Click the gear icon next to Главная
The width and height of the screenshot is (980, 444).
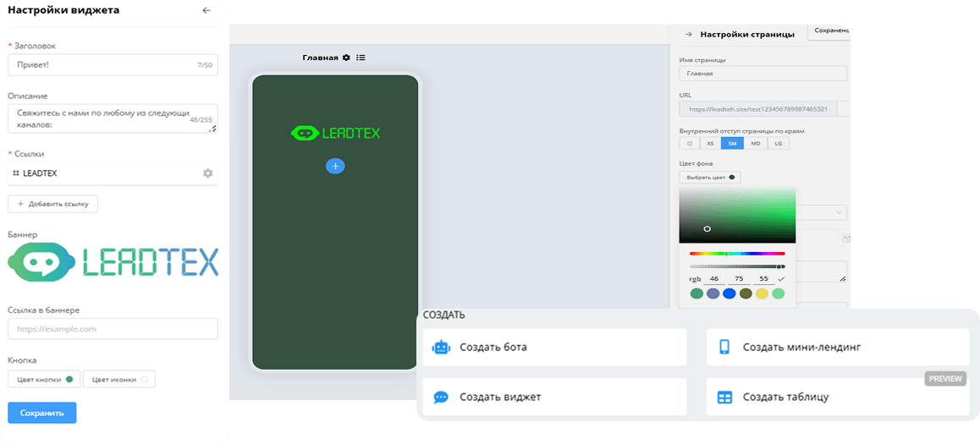coord(345,58)
